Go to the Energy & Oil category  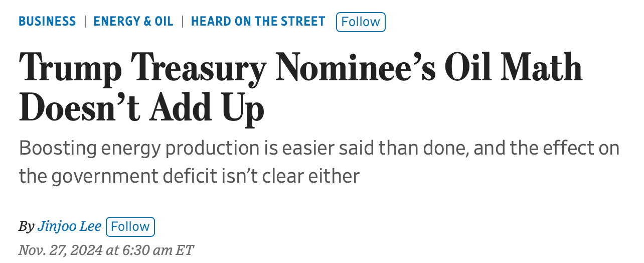[x=133, y=22]
